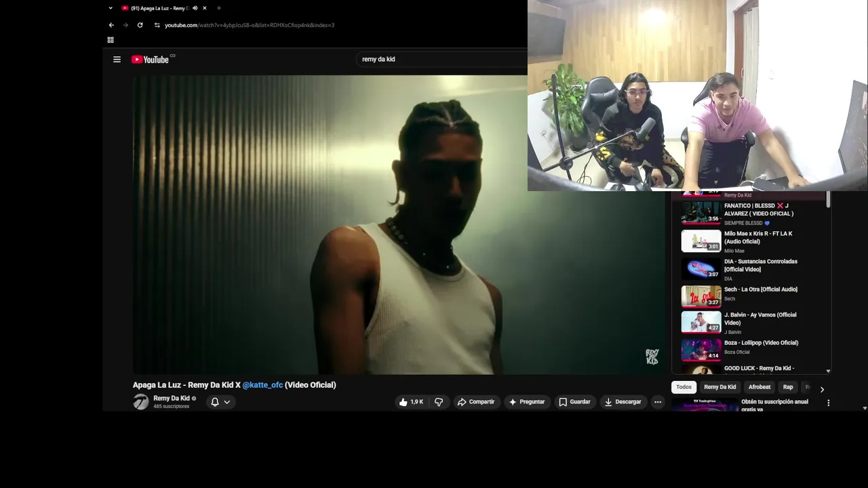Open the Preguntar AI button
The image size is (868, 488).
click(527, 402)
